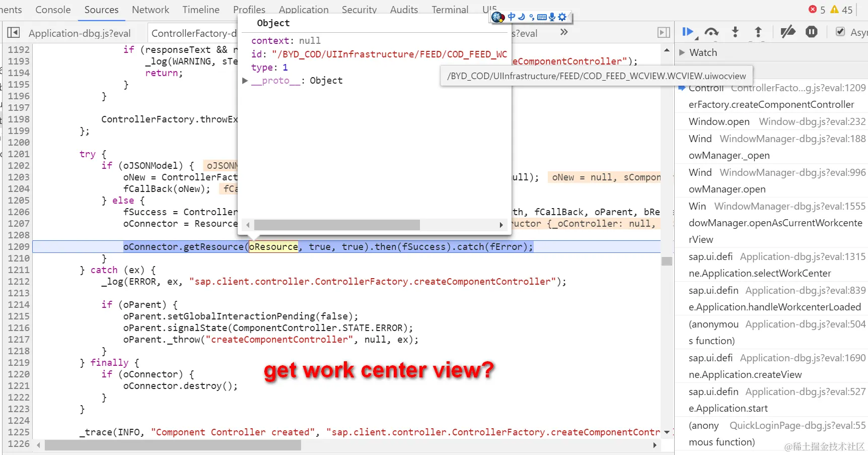
Task: Click the code editor horizontal scrollbar thumb
Action: pyautogui.click(x=173, y=445)
